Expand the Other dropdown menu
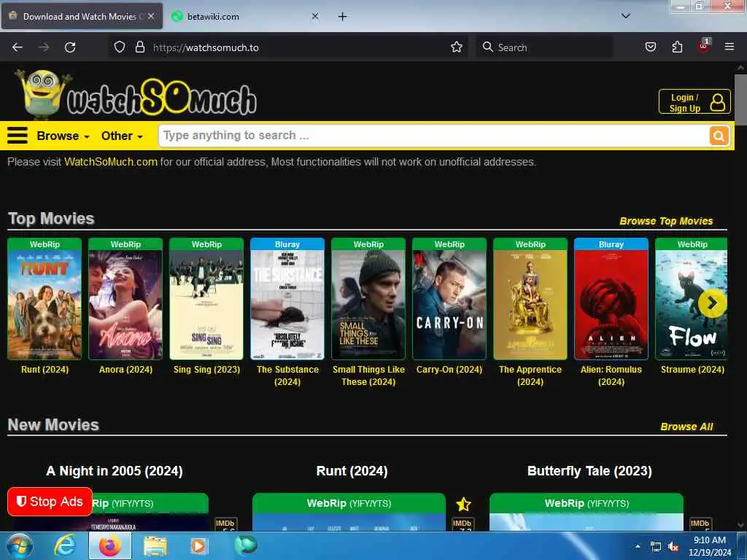Viewport: 747px width, 560px height. pyautogui.click(x=122, y=136)
